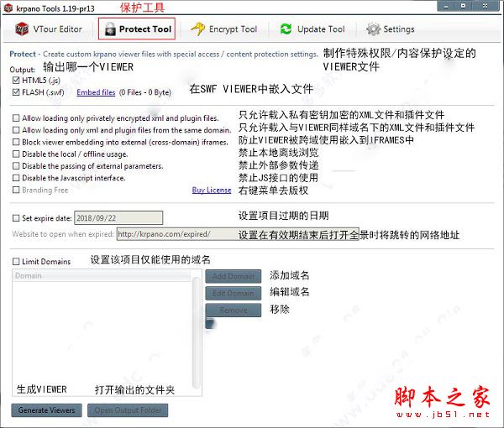Click the Add Domain button
The width and height of the screenshot is (504, 428).
click(x=234, y=276)
